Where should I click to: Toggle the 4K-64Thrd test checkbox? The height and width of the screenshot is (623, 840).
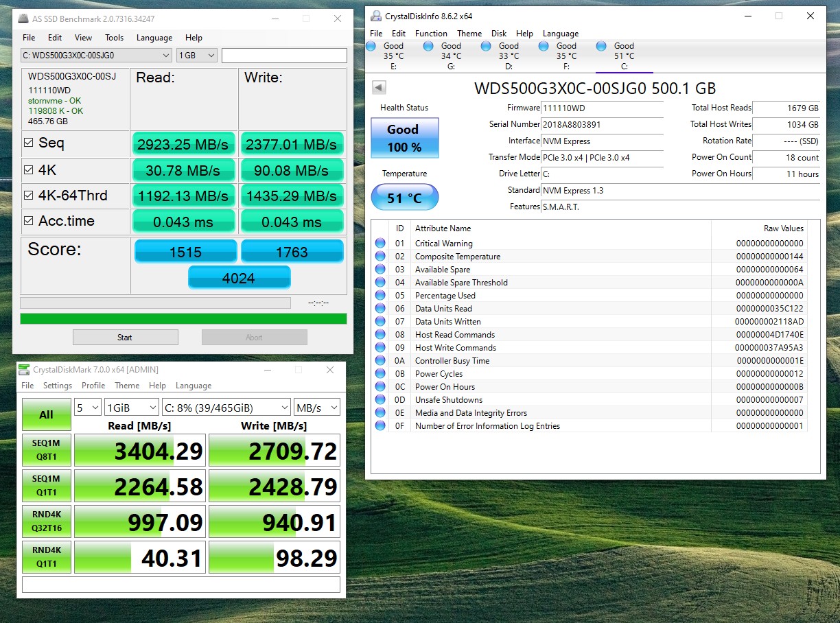pos(29,196)
